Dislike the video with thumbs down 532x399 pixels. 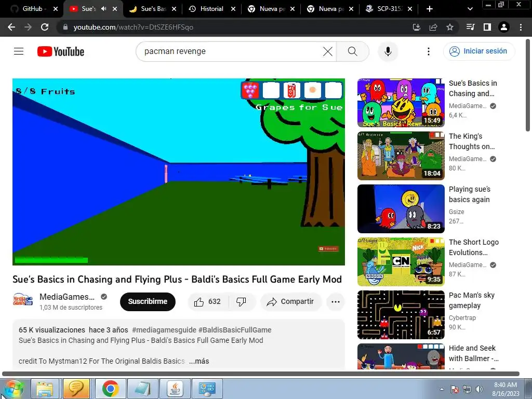(242, 302)
